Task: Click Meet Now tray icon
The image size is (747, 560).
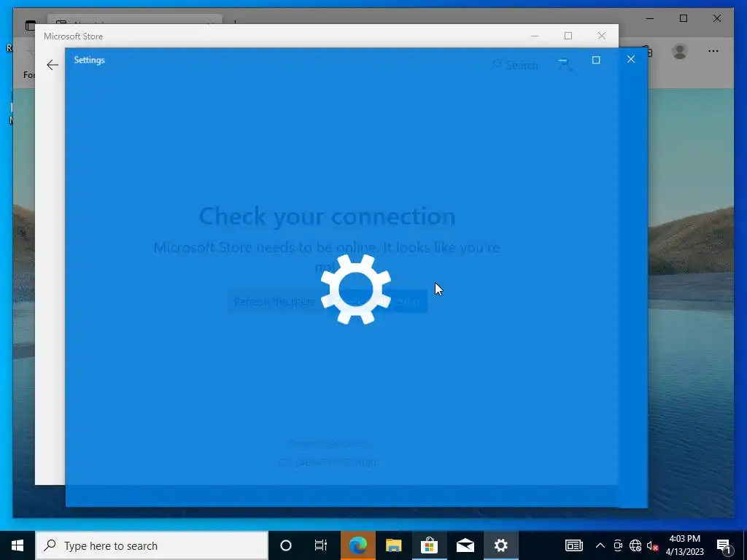Action: [x=618, y=545]
